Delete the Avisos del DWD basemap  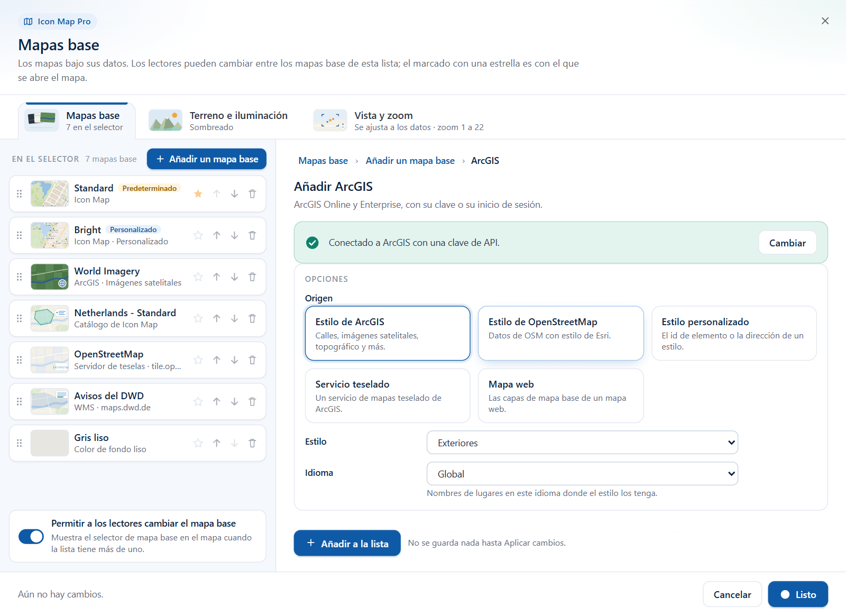(252, 402)
